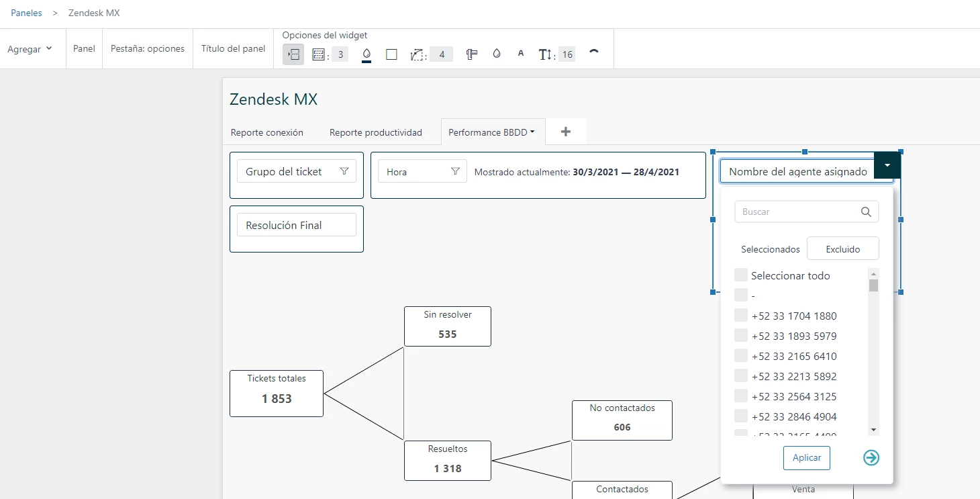Edit the font size field showing 16
The height and width of the screenshot is (499, 980).
[x=567, y=54]
